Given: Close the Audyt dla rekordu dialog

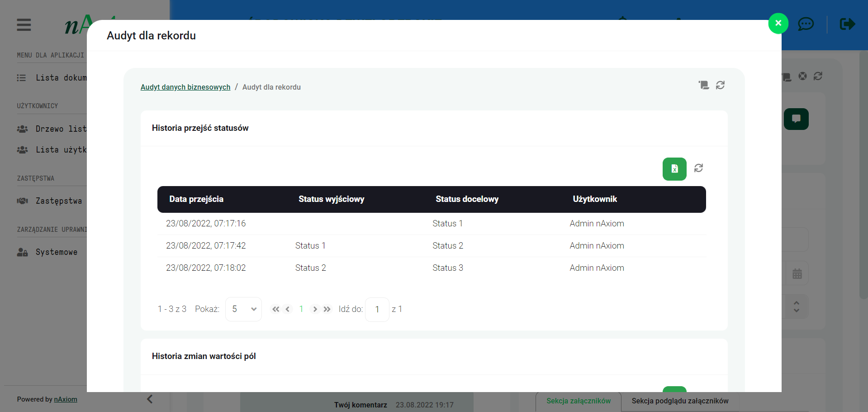Looking at the screenshot, I should 778,24.
